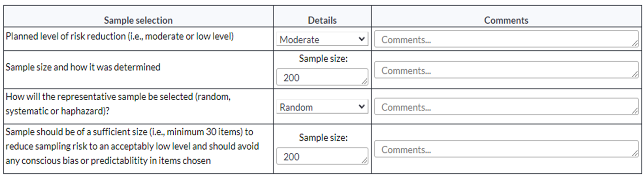Focus the Sample size field in the 'how it was determined' row

(x=322, y=77)
